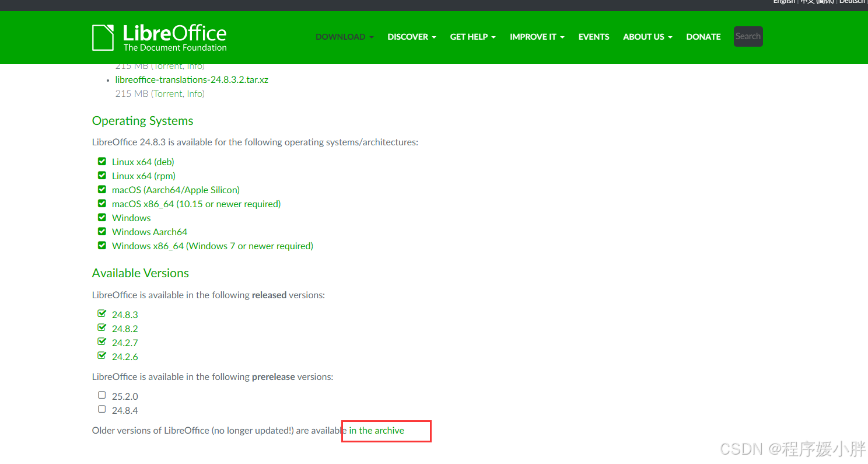Open the 24.2.6 version link
The height and width of the screenshot is (464, 868).
pos(125,357)
